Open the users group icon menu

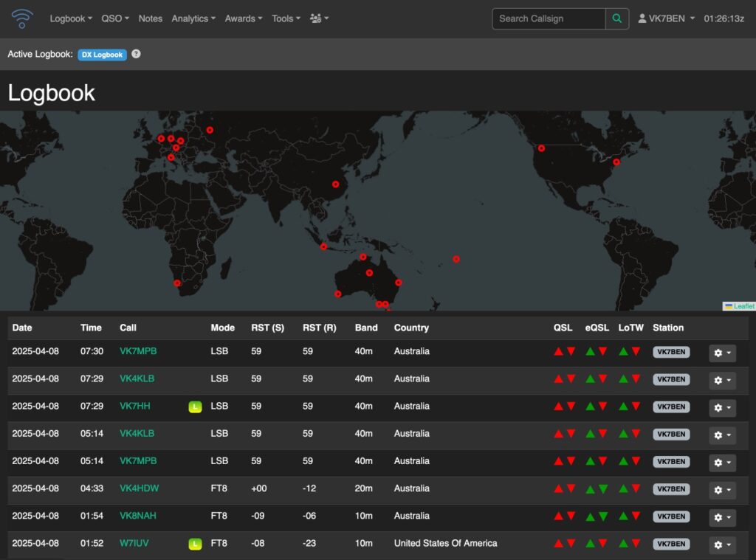(319, 18)
